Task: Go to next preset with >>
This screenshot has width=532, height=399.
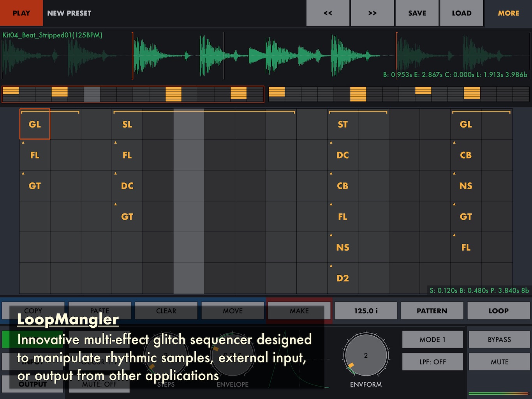Action: [x=372, y=13]
